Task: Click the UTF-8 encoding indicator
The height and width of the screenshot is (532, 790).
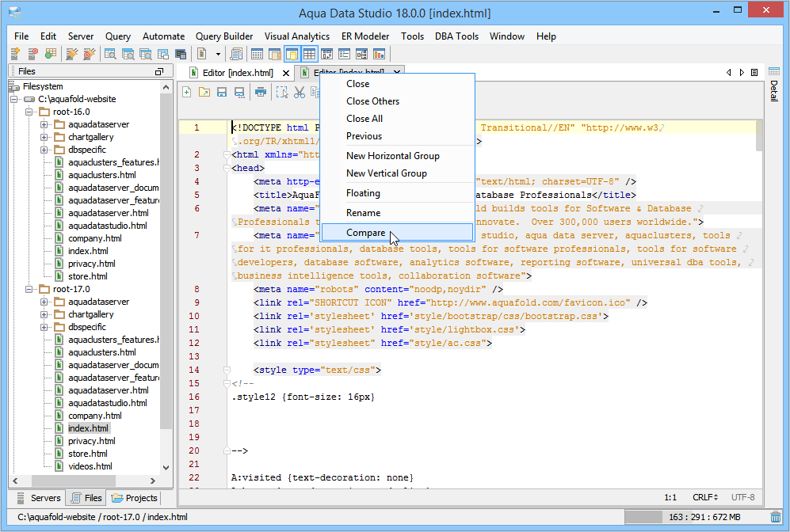Action: pyautogui.click(x=743, y=497)
